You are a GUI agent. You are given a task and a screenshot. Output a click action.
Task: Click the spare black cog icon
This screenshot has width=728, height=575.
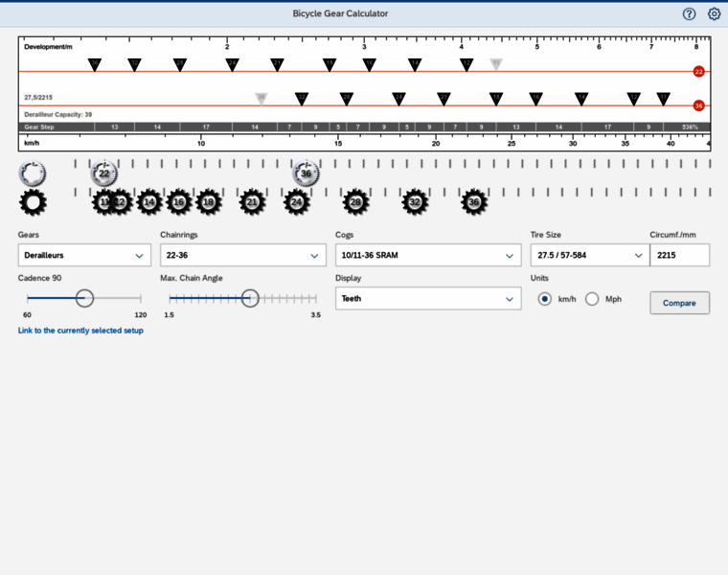33,202
